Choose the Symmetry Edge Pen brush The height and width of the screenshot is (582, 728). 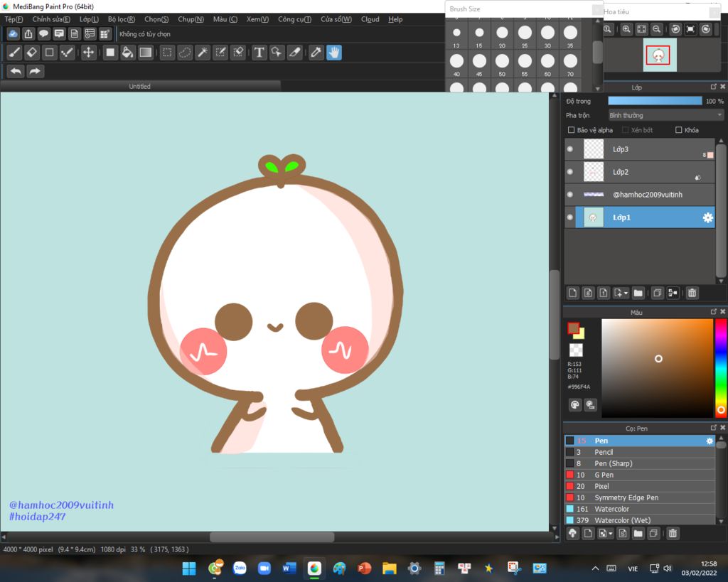point(639,497)
